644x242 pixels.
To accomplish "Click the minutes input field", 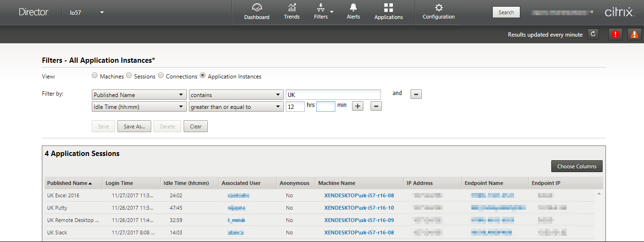I will point(326,107).
